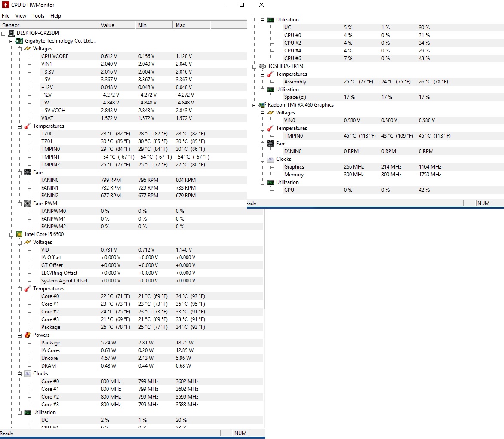
Task: Open the Help menu
Action: [55, 16]
